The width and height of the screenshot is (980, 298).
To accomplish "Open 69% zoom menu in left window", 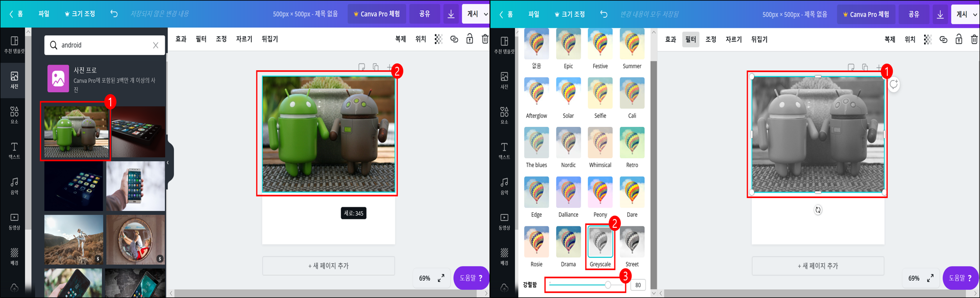I will (425, 278).
